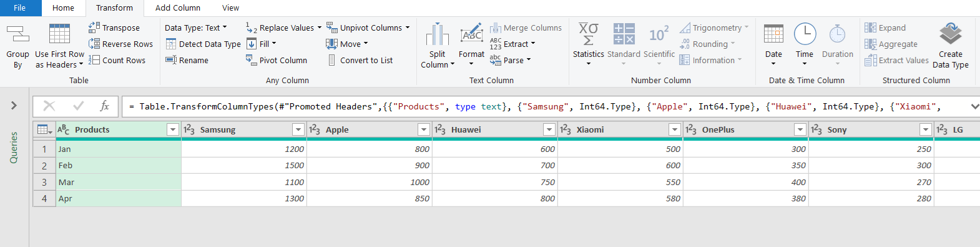Open Samsung column filter dropdown
The image size is (980, 247).
tap(298, 129)
